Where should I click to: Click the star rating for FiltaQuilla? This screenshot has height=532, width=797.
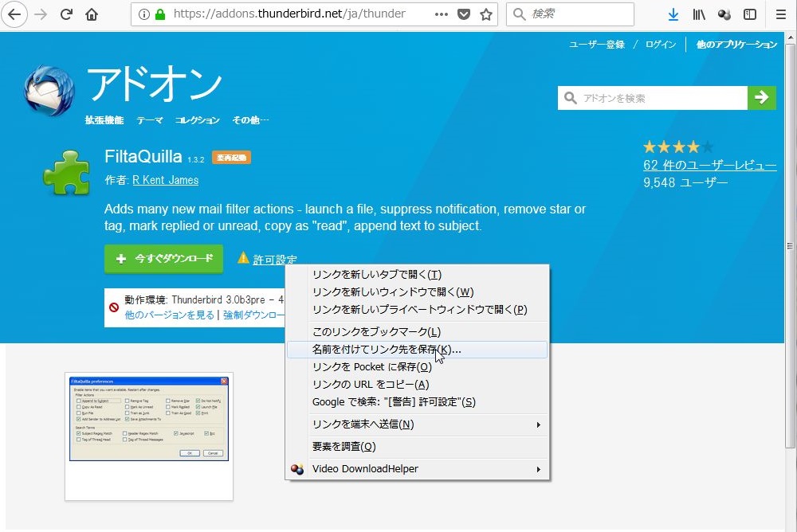678,147
